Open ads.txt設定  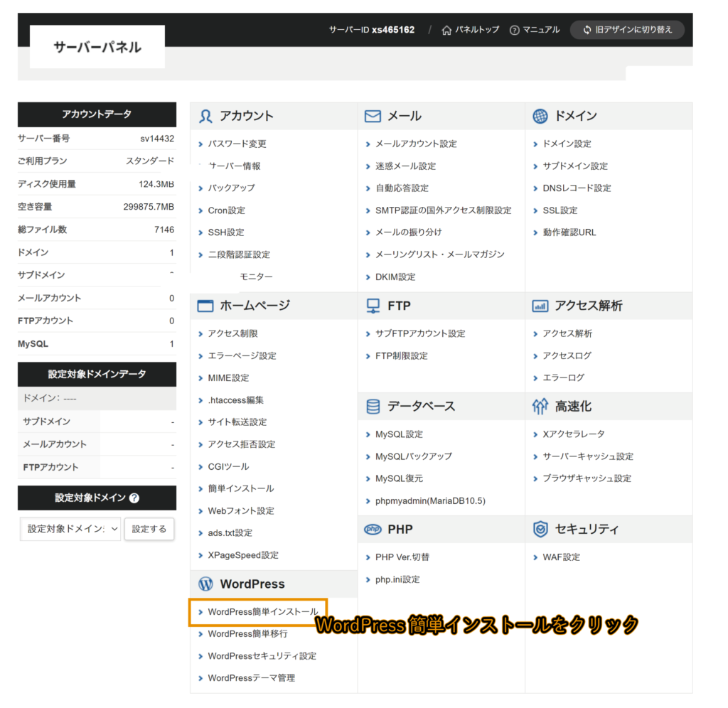point(230,533)
